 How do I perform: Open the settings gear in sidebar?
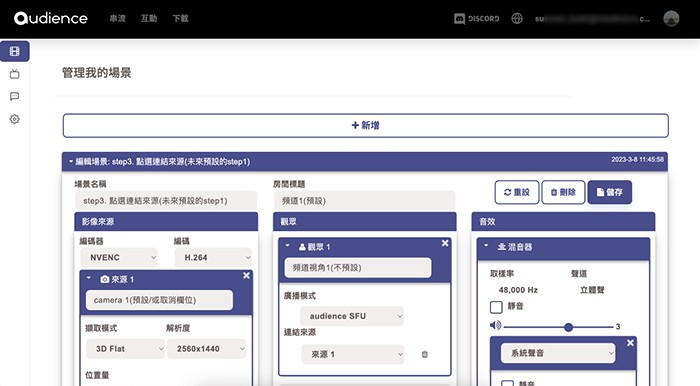15,119
